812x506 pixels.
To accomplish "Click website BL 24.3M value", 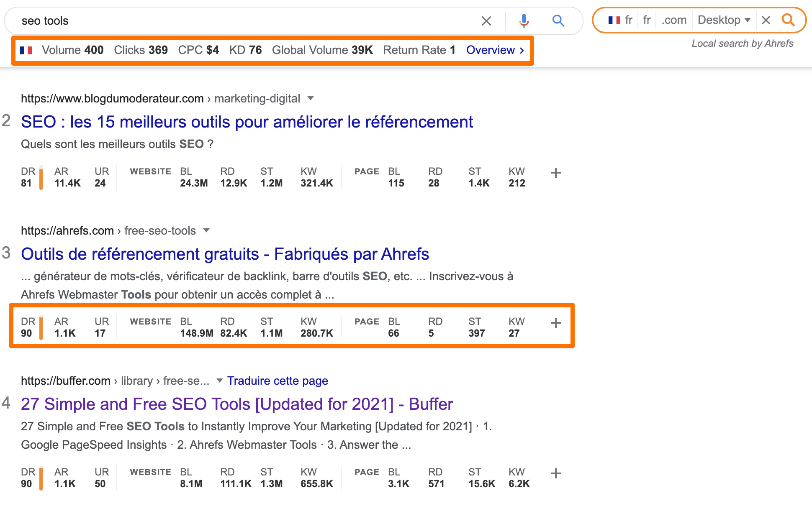I will pyautogui.click(x=194, y=183).
